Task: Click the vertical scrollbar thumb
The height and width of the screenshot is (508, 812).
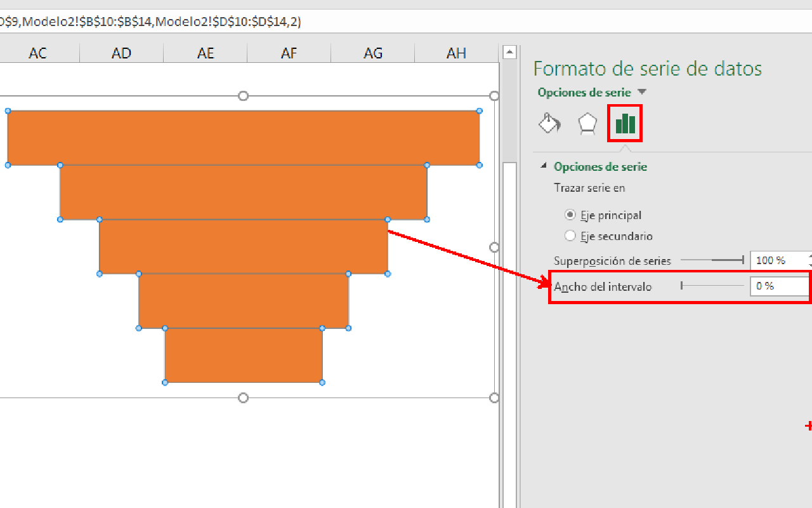Action: pos(509,317)
